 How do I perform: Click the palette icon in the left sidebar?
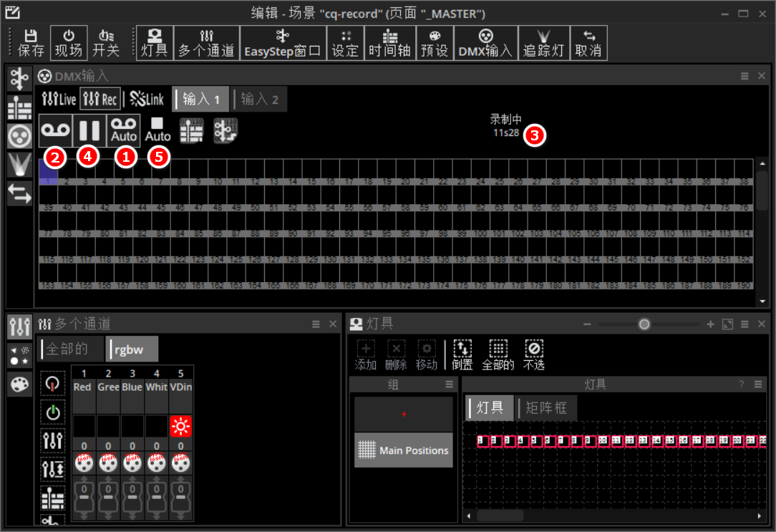pos(19,385)
